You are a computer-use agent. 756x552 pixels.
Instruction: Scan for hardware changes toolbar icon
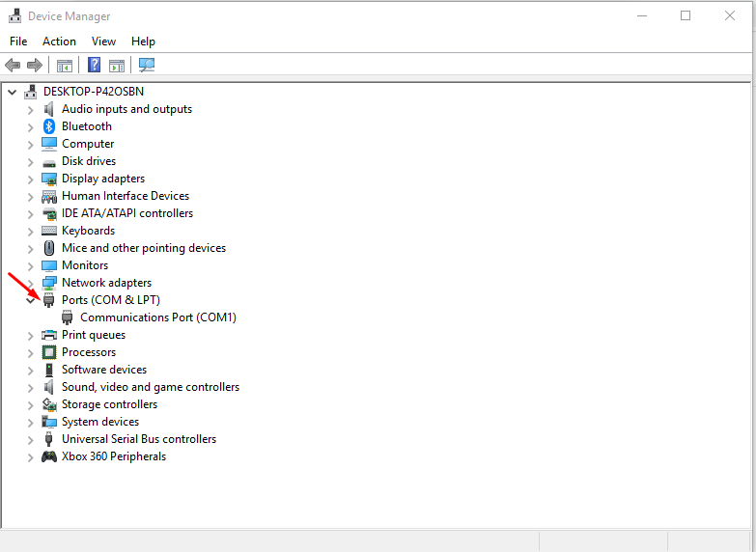[147, 65]
